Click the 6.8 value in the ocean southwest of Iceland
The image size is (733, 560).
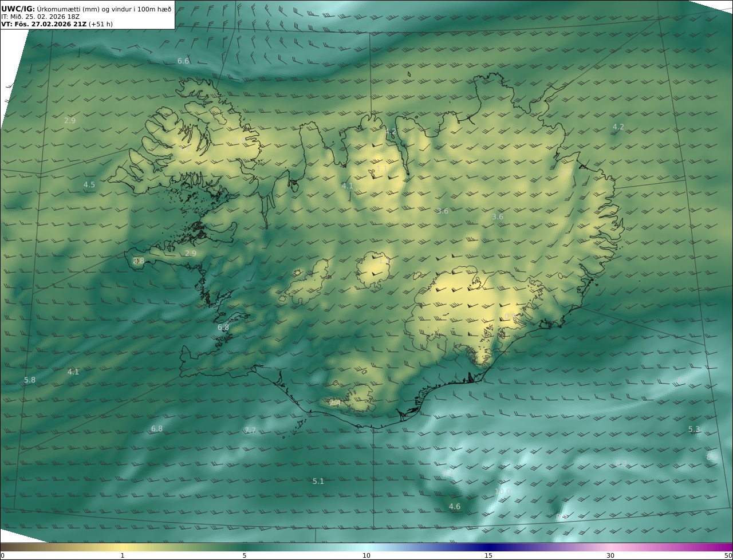157,428
